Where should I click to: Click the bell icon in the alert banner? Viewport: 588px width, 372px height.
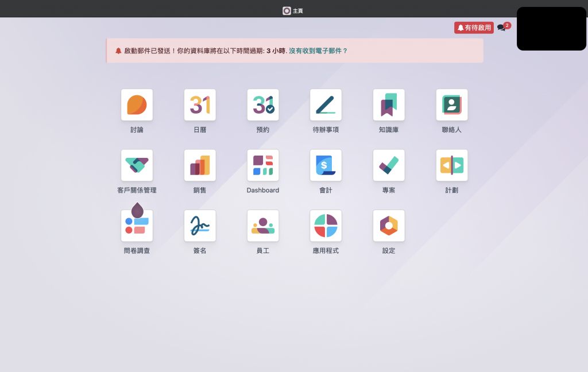pyautogui.click(x=118, y=51)
